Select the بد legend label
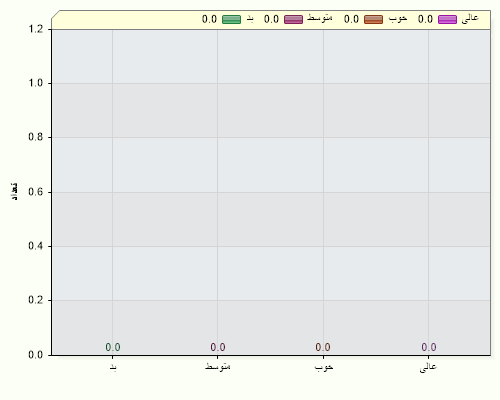The height and width of the screenshot is (400, 500). (x=250, y=19)
